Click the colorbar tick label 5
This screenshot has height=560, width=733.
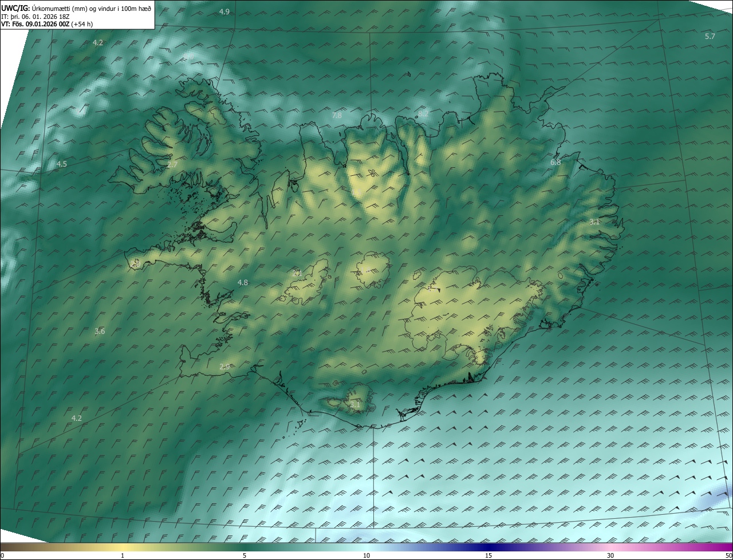tap(245, 556)
